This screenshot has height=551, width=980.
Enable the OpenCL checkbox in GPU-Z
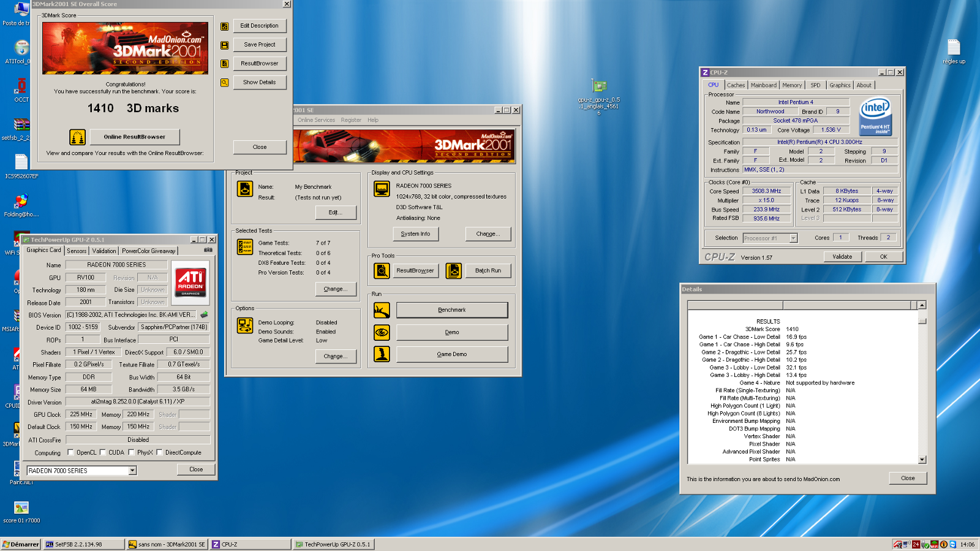click(x=70, y=453)
